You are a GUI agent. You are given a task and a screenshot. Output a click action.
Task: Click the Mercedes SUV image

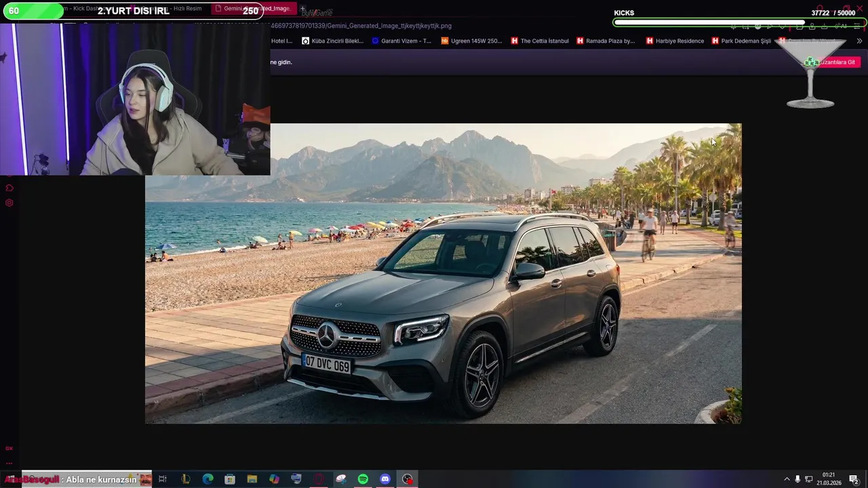(443, 273)
